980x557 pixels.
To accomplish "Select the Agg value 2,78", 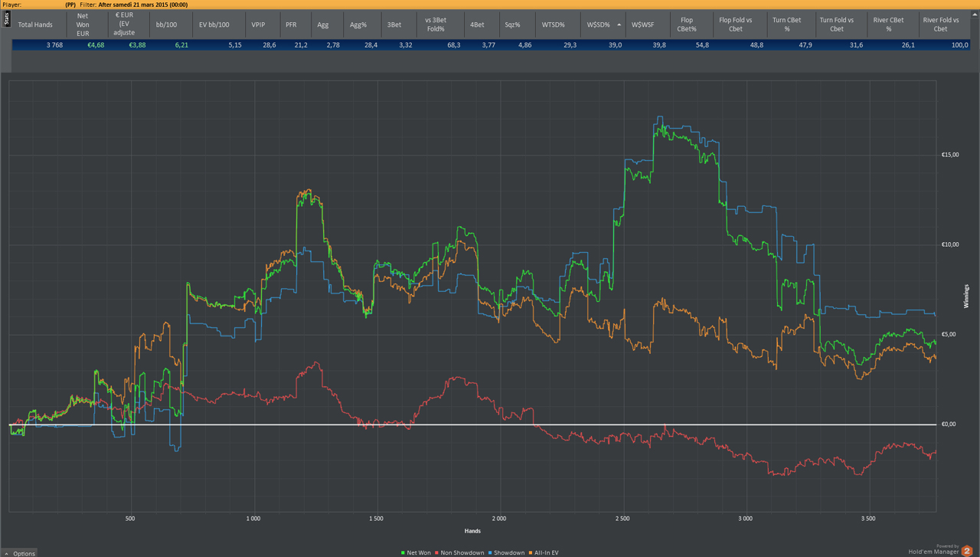I will point(333,45).
